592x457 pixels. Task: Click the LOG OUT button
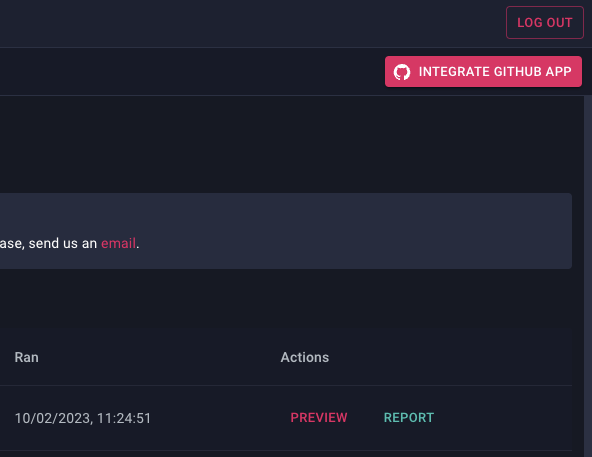pos(545,22)
